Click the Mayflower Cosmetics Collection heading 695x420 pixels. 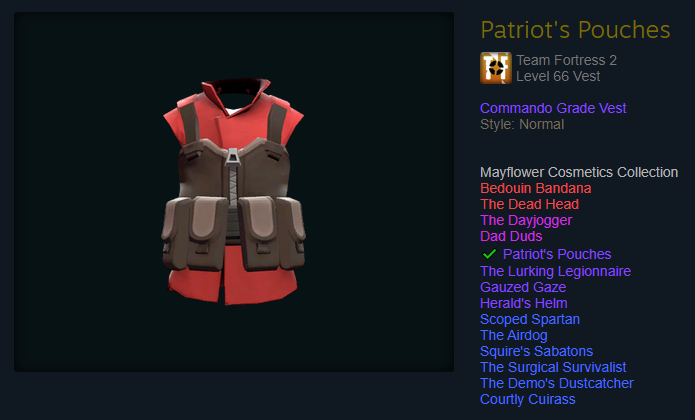point(579,172)
